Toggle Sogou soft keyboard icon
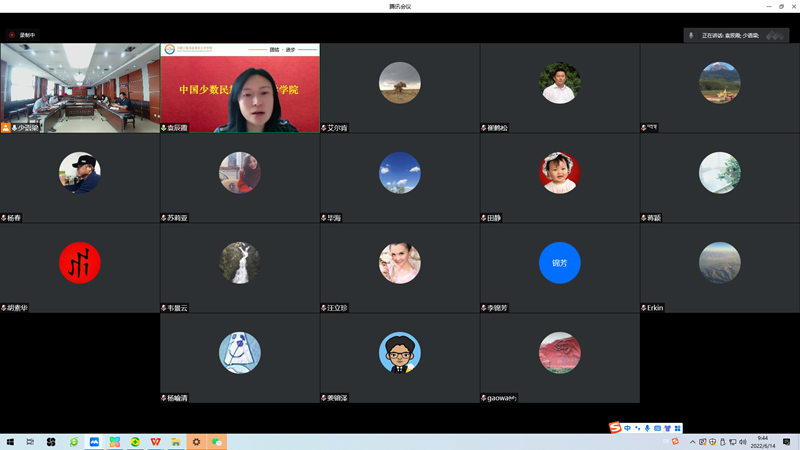This screenshot has height=450, width=800. pyautogui.click(x=657, y=428)
